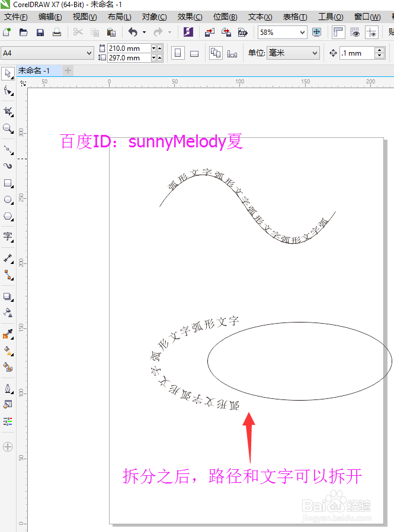Create a new document with the New icon
The width and height of the screenshot is (394, 532).
7,33
